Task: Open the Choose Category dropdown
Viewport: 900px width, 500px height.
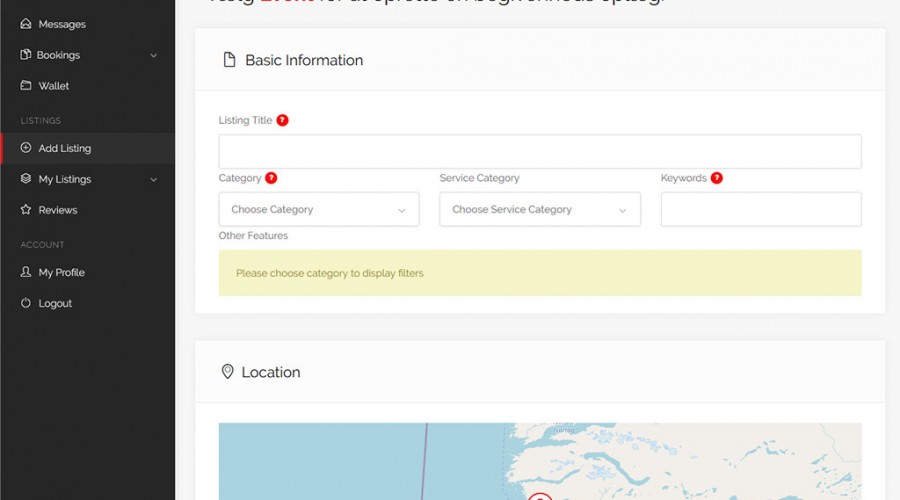Action: (319, 210)
